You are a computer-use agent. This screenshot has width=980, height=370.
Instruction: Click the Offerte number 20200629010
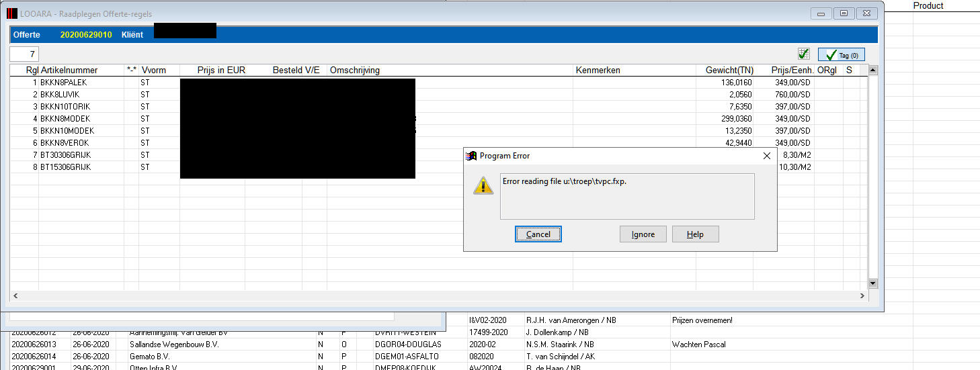point(86,35)
